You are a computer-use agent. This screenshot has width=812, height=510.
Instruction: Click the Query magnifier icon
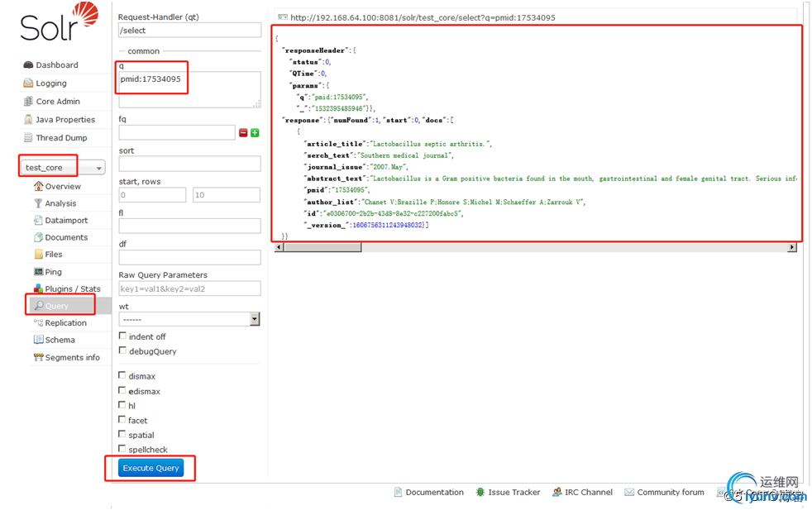39,306
